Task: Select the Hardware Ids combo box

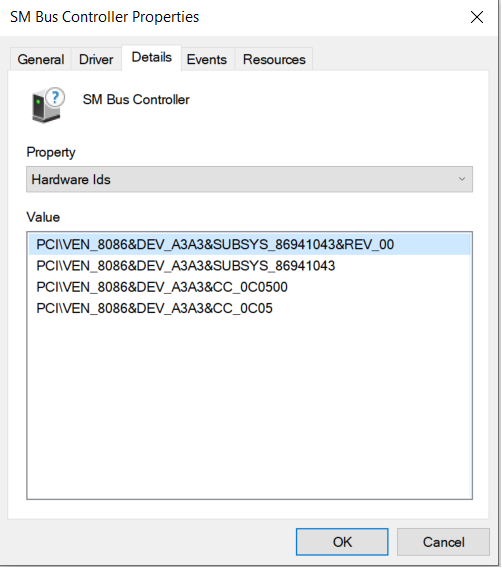Action: (249, 179)
